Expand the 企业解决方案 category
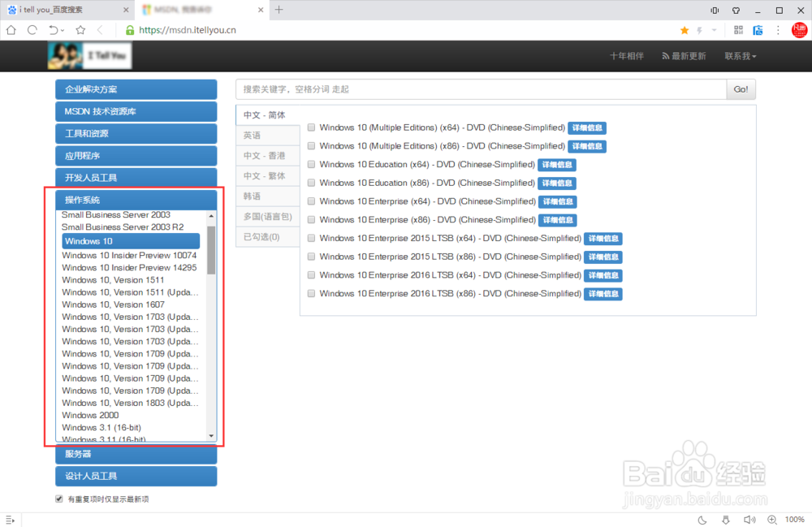This screenshot has height=527, width=812. tap(136, 89)
